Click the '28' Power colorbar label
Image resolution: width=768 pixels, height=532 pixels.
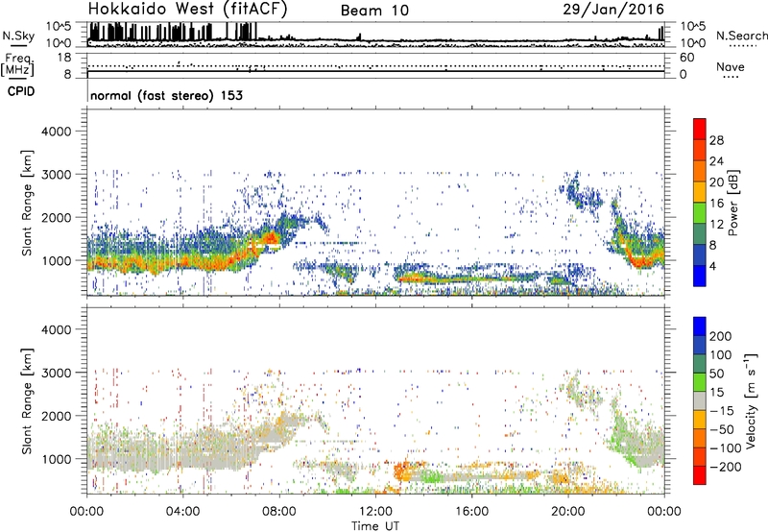716,140
